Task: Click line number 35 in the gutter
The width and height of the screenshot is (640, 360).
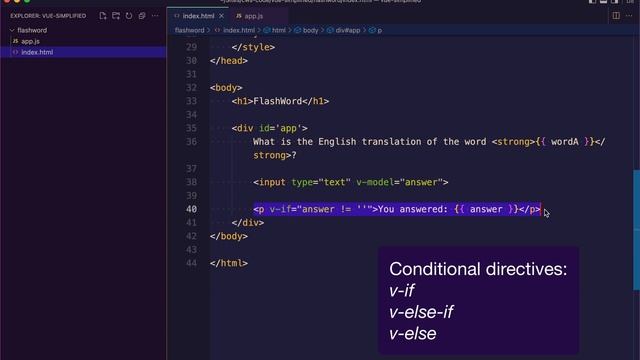Action: pos(191,128)
